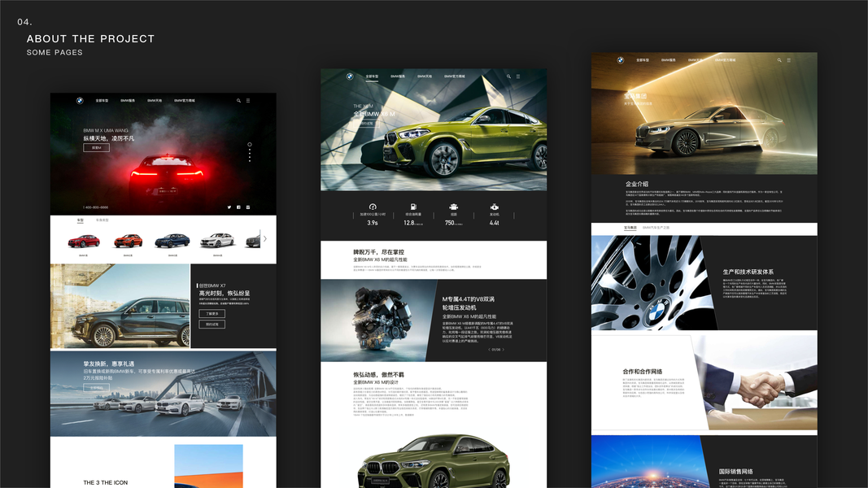Click 生产和技术研发体系 heading
Screen dimensions: 868x488
748,272
